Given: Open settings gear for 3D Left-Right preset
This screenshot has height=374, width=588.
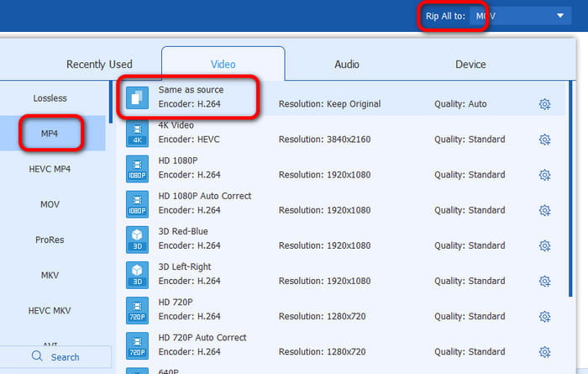Looking at the screenshot, I should pyautogui.click(x=544, y=281).
